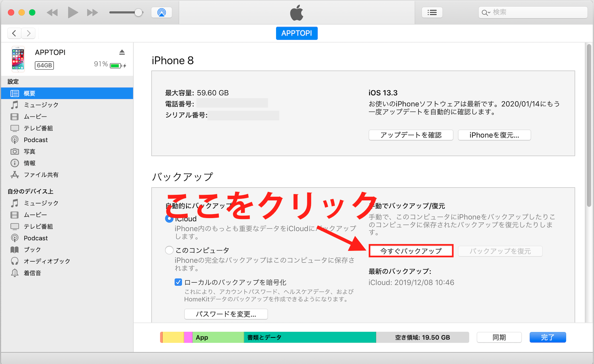Click 空き領域: 19.50 GB segment
The image size is (594, 364).
point(422,337)
